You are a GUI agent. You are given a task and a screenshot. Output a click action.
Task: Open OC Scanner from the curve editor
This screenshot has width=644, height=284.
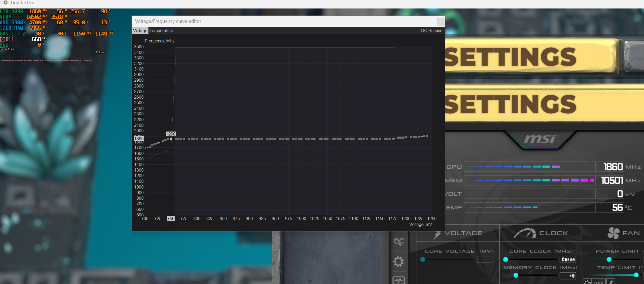click(x=432, y=30)
